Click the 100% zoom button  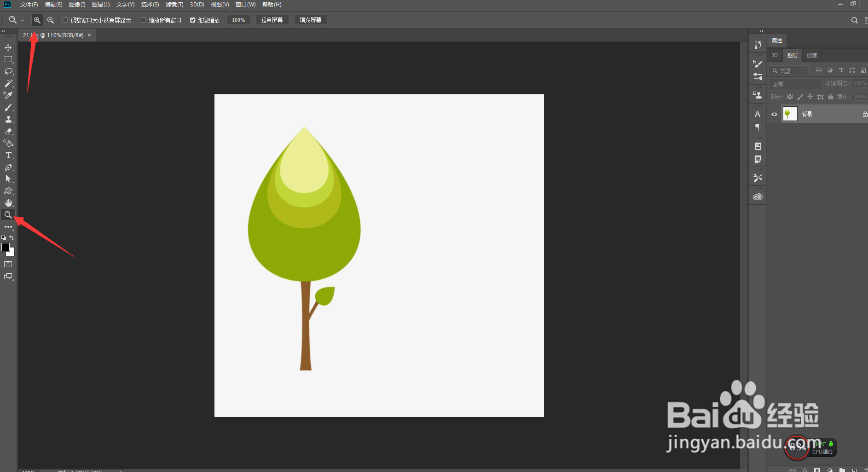238,20
